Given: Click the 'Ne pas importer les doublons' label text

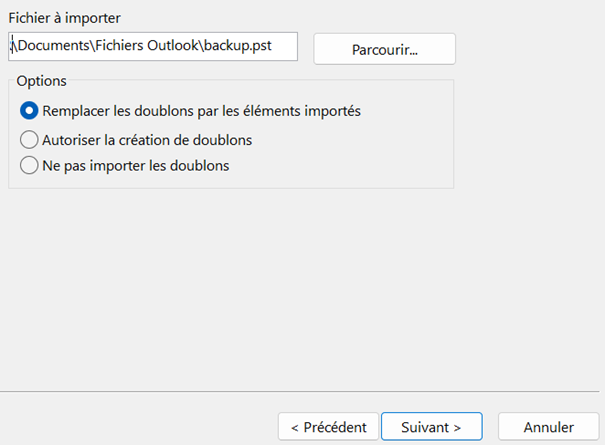Looking at the screenshot, I should (136, 166).
